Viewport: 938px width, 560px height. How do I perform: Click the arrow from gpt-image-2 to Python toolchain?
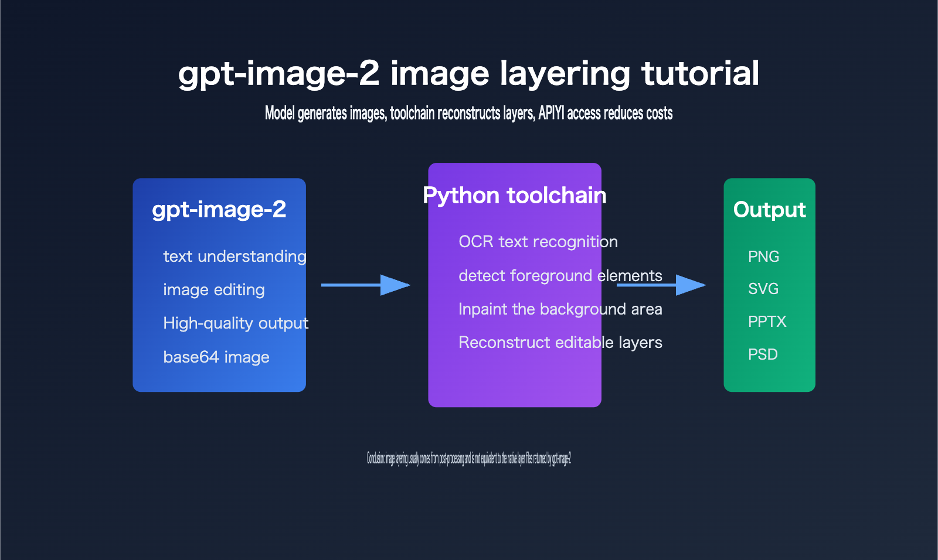pyautogui.click(x=366, y=285)
